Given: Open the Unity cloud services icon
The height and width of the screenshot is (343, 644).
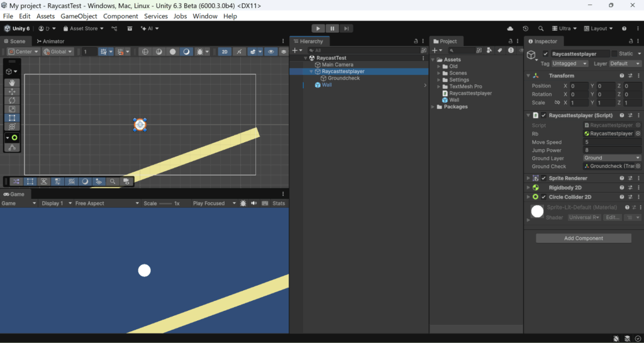Looking at the screenshot, I should (x=510, y=28).
